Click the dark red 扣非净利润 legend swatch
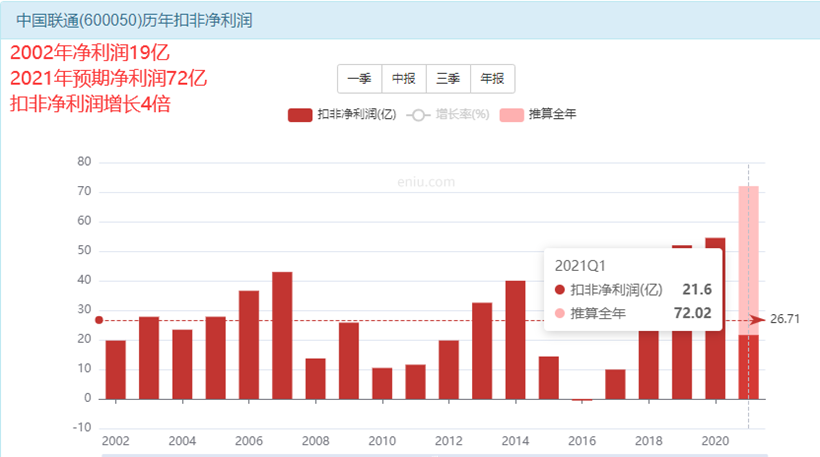Screen dimensions: 820x457 click(300, 115)
